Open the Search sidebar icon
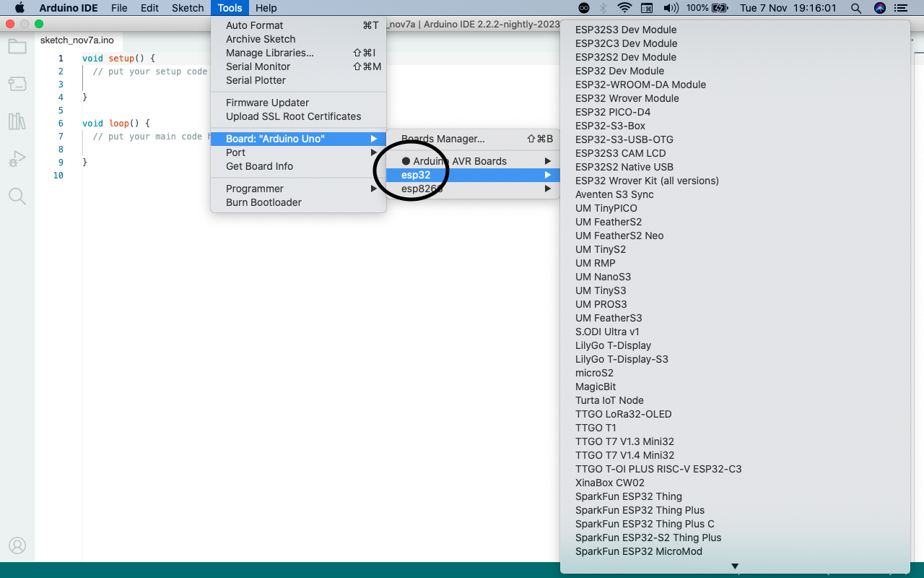 [17, 196]
